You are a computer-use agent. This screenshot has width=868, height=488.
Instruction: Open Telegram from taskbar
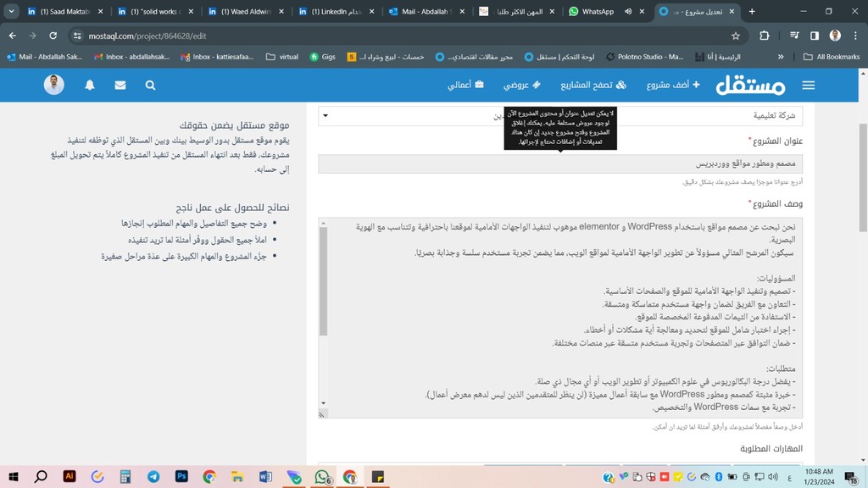tap(153, 476)
